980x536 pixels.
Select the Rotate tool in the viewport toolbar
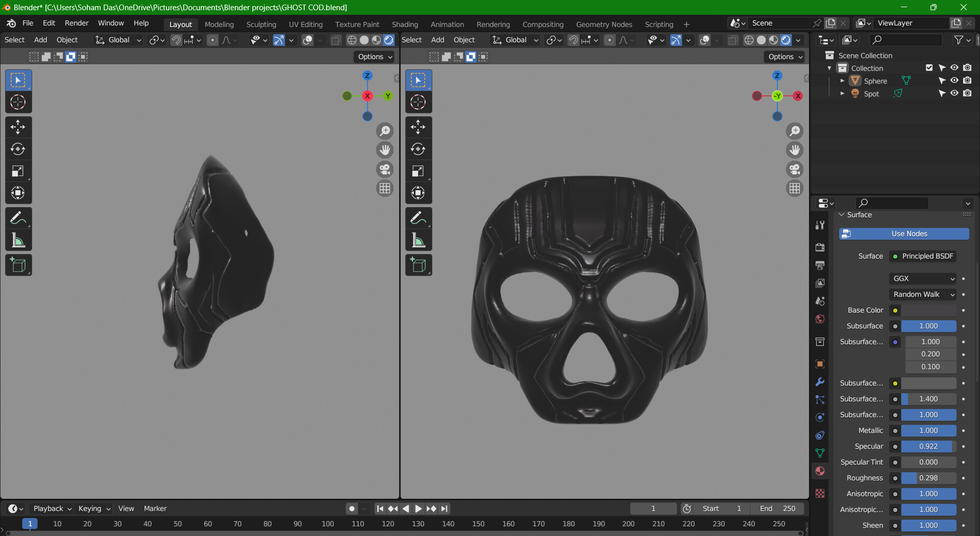18,149
